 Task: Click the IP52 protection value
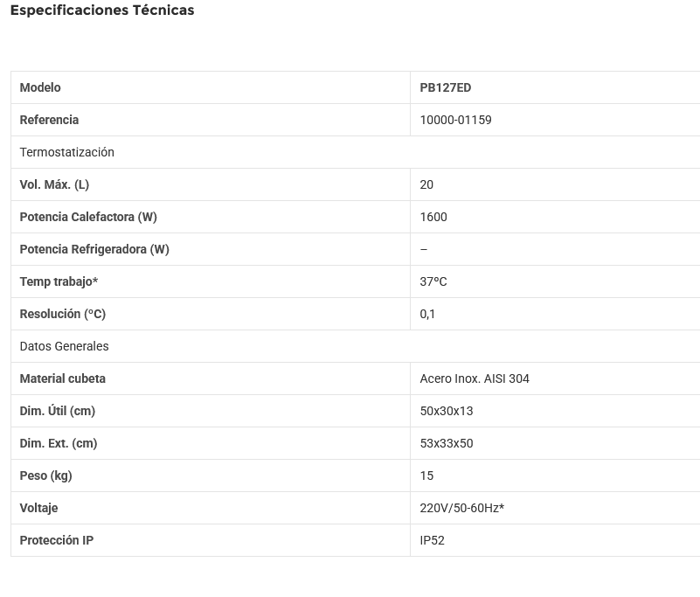pyautogui.click(x=433, y=540)
